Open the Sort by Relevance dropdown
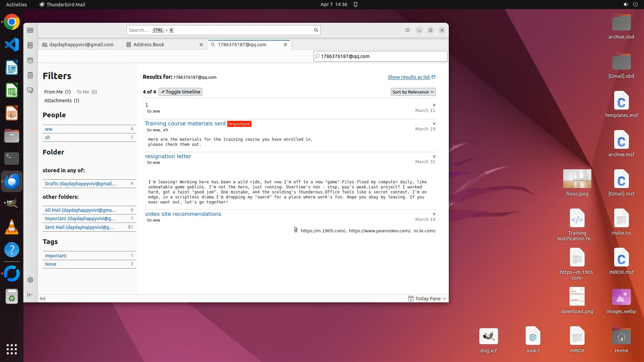The height and width of the screenshot is (362, 644). (x=413, y=92)
